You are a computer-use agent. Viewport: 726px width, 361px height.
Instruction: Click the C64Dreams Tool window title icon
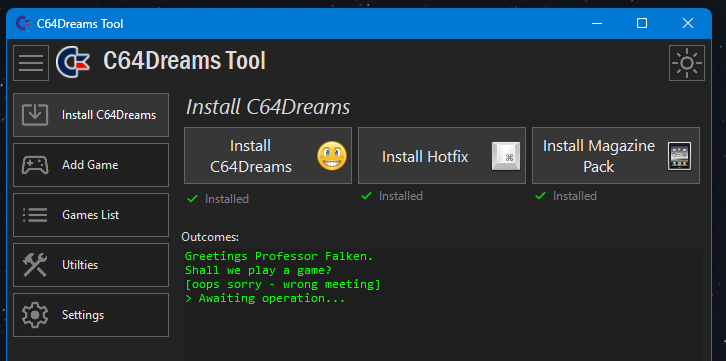(23, 23)
